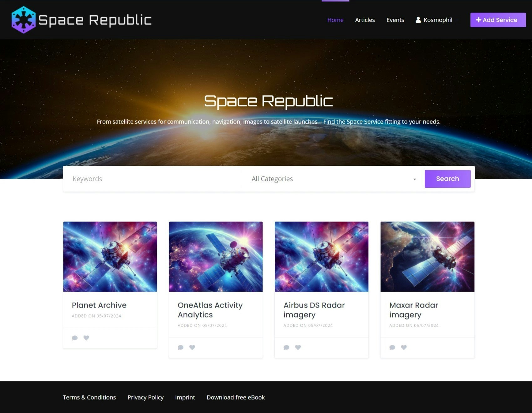Click the Maxar Radar imagery title
Viewport: 532px width, 413px height.
pyautogui.click(x=413, y=310)
